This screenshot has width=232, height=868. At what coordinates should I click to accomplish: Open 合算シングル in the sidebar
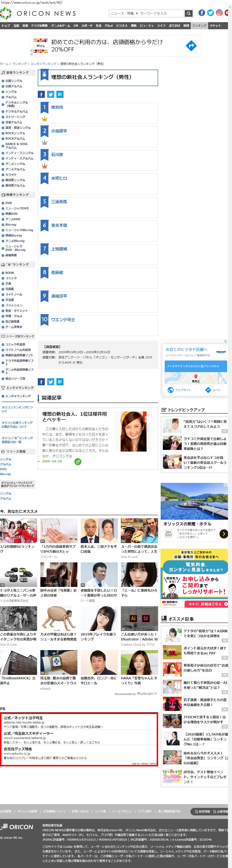13,81
